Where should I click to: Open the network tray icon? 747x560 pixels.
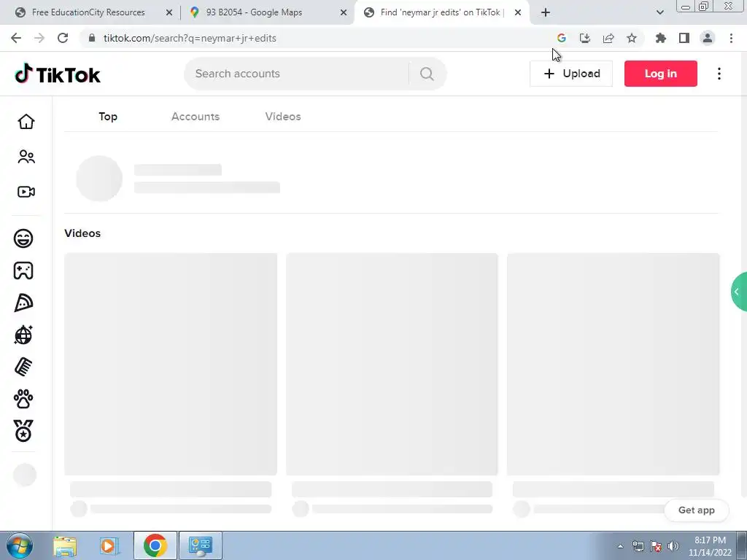coord(638,546)
